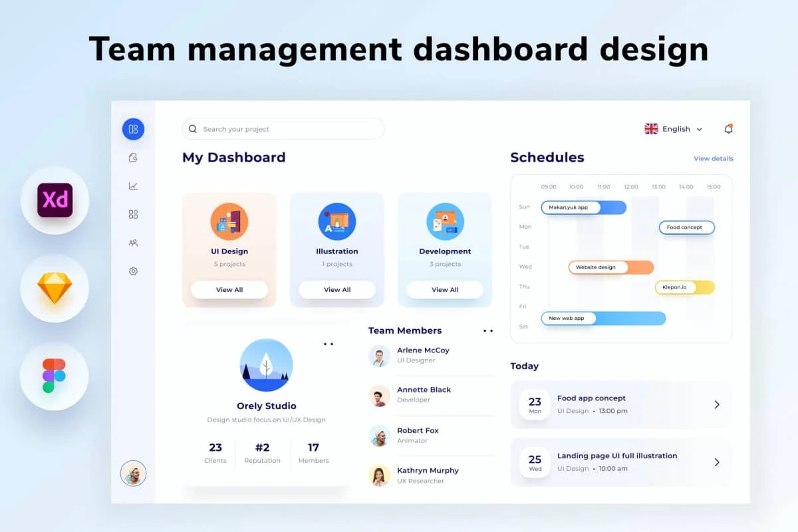Open the View details link in Schedules

[x=713, y=159]
